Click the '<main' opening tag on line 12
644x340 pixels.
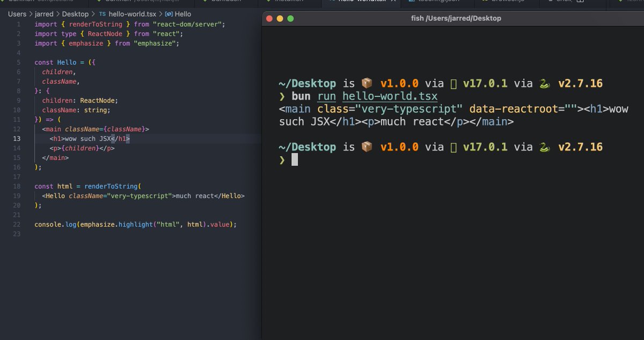pos(52,129)
